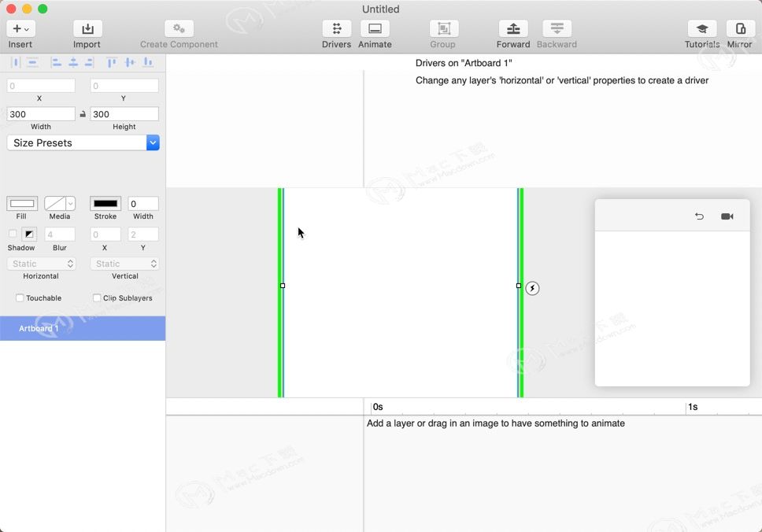Click the Group toolbar icon
The height and width of the screenshot is (532, 762).
click(444, 28)
